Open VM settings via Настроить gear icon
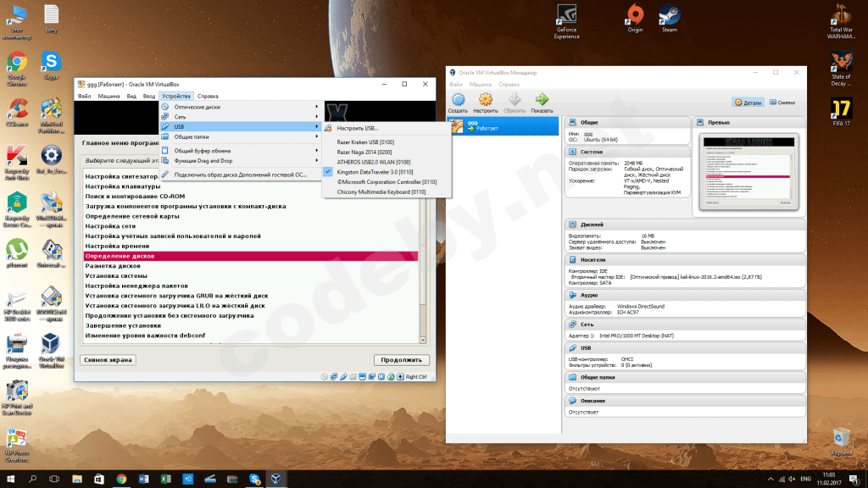Screen dimensions: 868x488 tap(486, 102)
